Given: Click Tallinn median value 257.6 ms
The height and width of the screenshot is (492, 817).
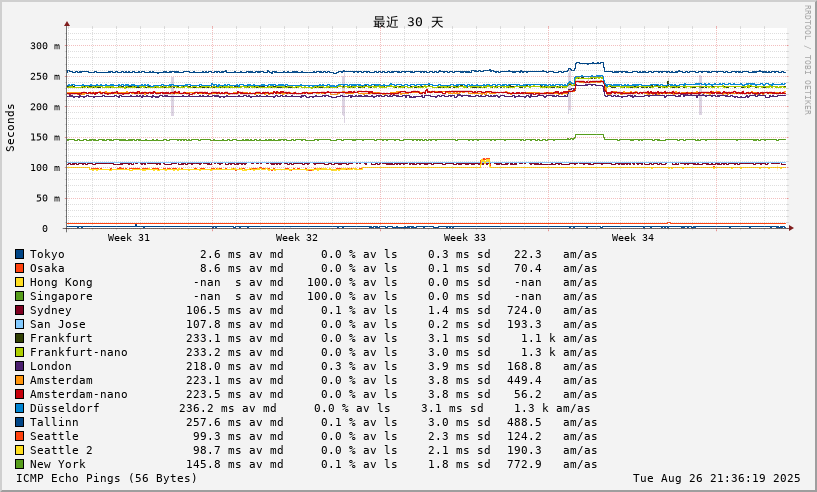Looking at the screenshot, I should (x=214, y=423).
